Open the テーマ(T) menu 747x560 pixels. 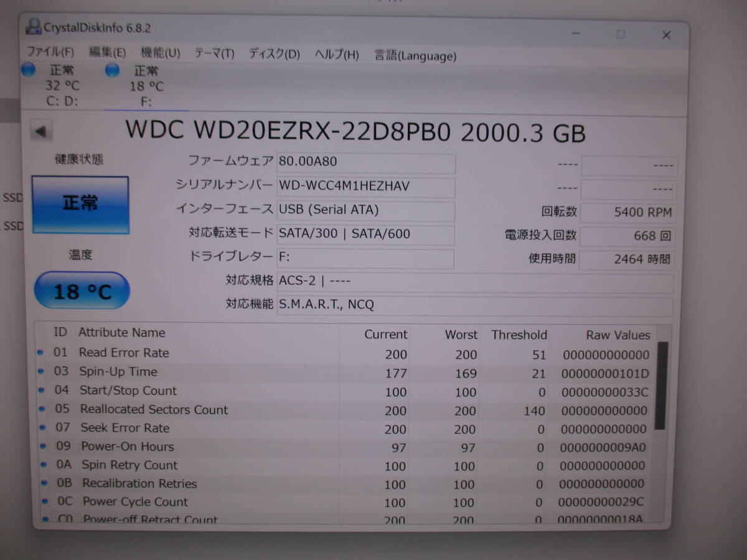point(214,54)
